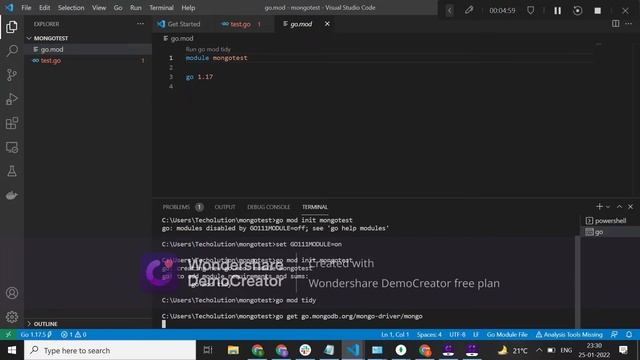The height and width of the screenshot is (360, 640).
Task: Split the editor to the right
Action: (616, 24)
